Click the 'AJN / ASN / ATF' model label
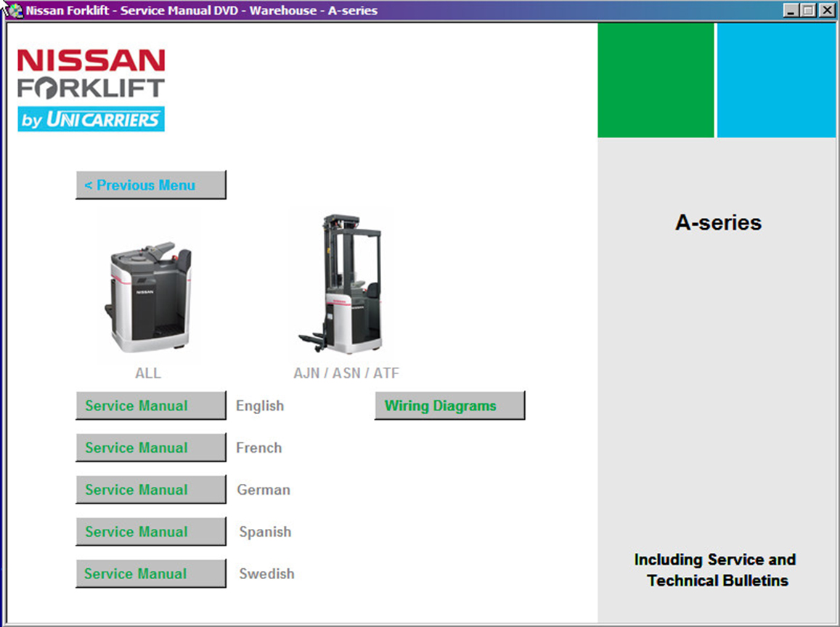The width and height of the screenshot is (840, 627). pyautogui.click(x=346, y=373)
